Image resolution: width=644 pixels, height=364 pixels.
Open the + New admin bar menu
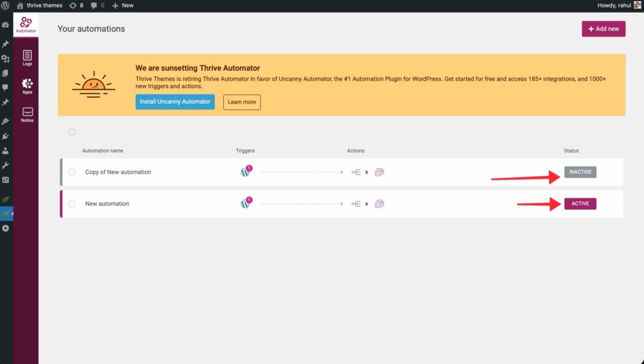pos(123,5)
